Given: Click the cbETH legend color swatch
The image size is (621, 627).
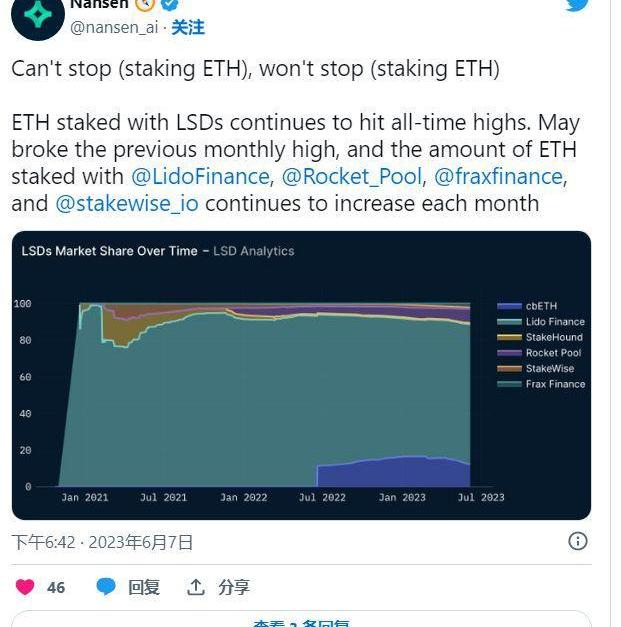Looking at the screenshot, I should click(x=509, y=306).
